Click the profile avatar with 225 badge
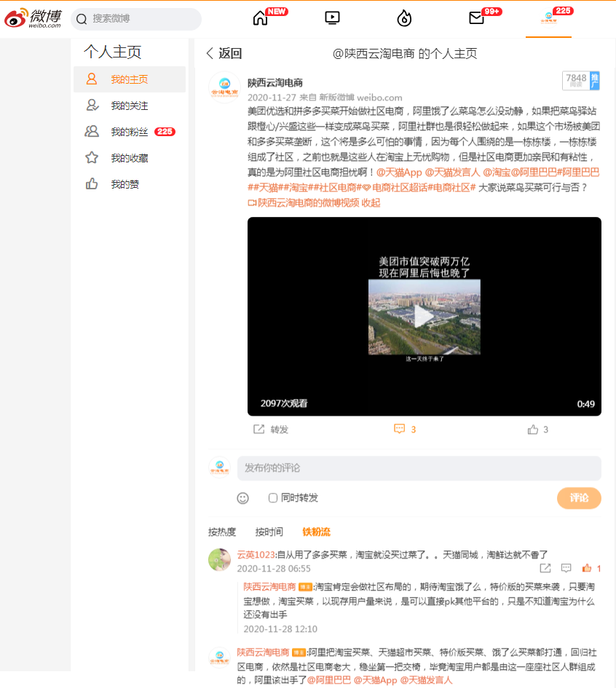The height and width of the screenshot is (688, 616). point(548,18)
